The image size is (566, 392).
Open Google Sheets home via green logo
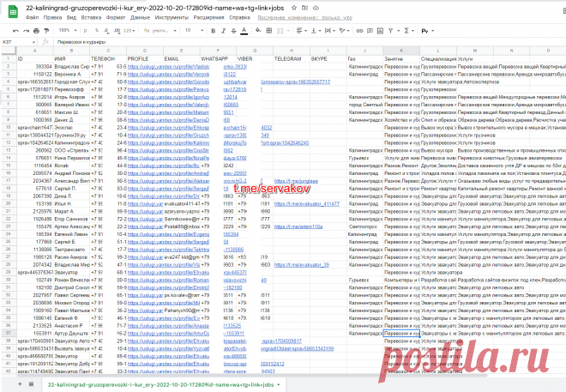click(x=13, y=11)
